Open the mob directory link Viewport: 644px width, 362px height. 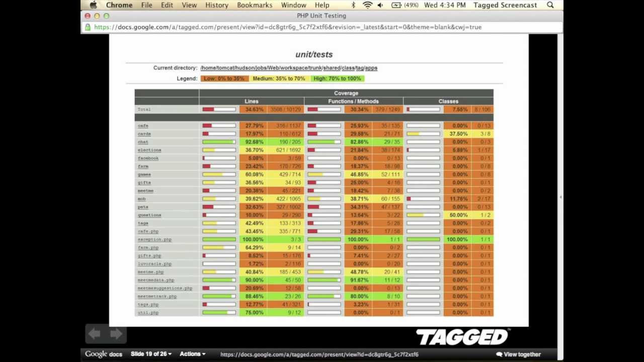[x=141, y=199]
